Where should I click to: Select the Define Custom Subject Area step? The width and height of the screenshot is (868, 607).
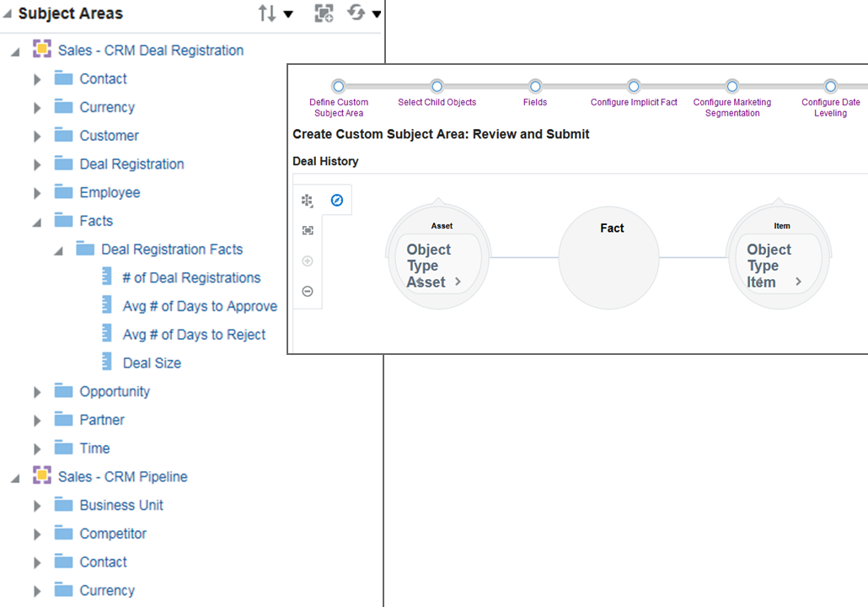point(339,86)
